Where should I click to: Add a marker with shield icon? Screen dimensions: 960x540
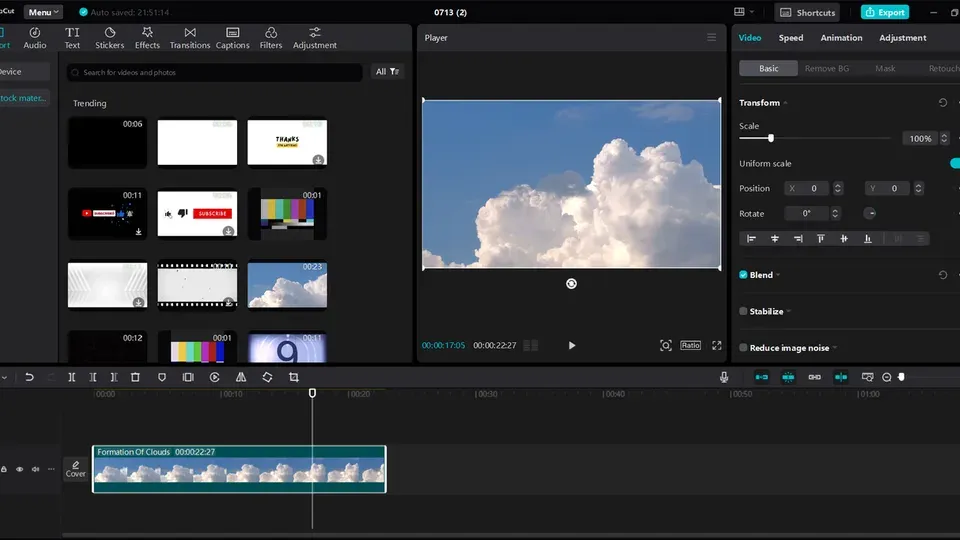(x=162, y=377)
